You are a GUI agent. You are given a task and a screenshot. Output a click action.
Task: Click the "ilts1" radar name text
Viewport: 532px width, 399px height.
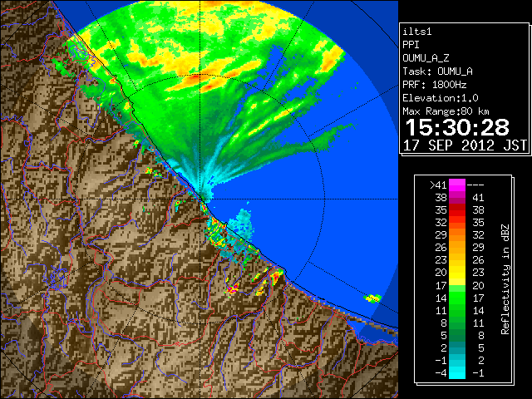pos(417,32)
